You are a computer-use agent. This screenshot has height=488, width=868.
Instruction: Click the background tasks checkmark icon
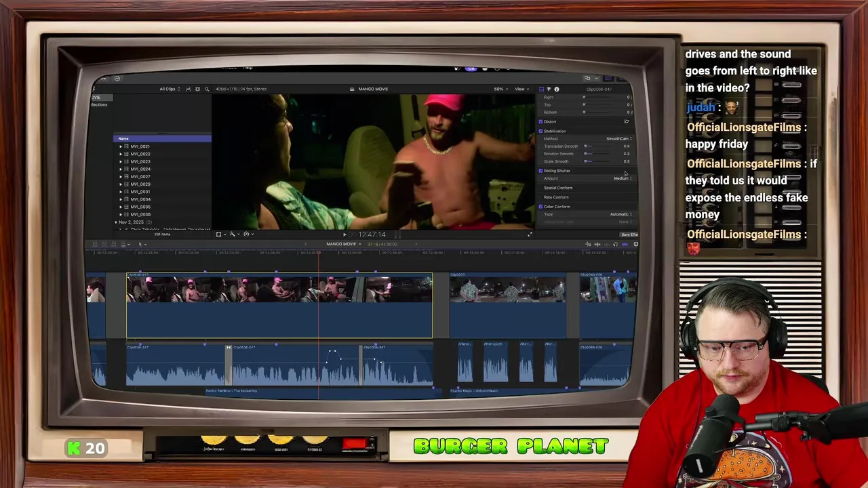click(x=117, y=78)
